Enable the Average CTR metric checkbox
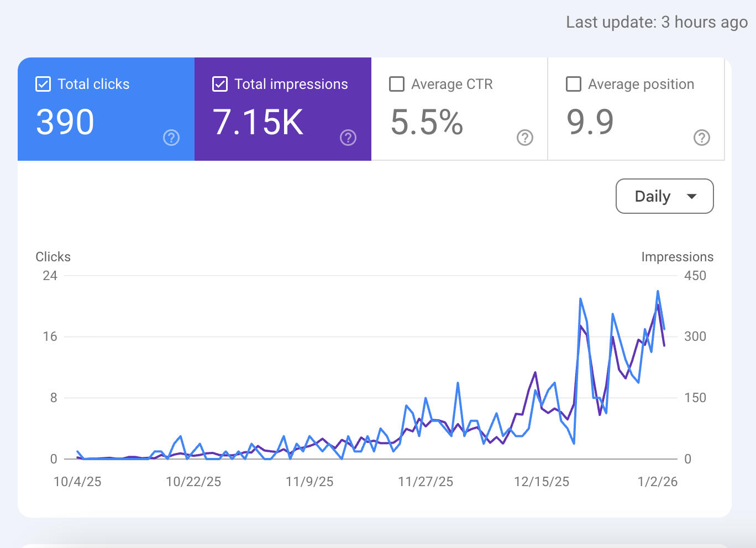 click(x=396, y=84)
